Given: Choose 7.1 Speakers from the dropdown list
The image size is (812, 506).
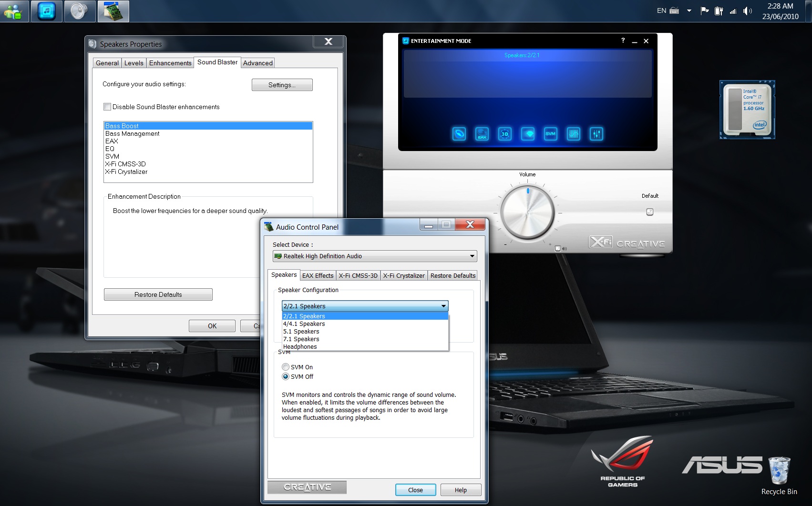Looking at the screenshot, I should [x=365, y=339].
